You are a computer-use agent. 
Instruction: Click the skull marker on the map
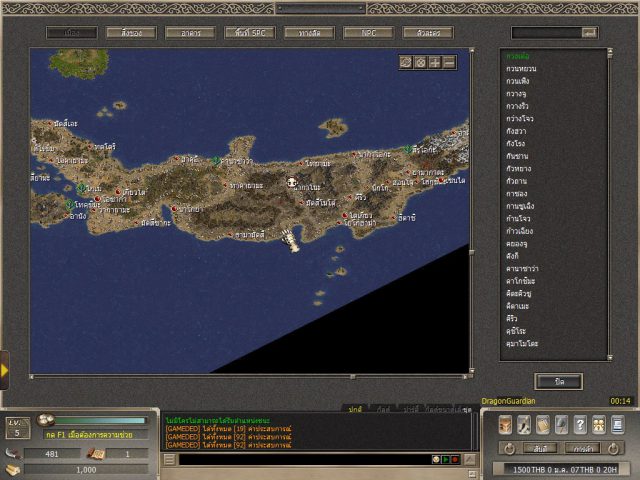point(292,183)
